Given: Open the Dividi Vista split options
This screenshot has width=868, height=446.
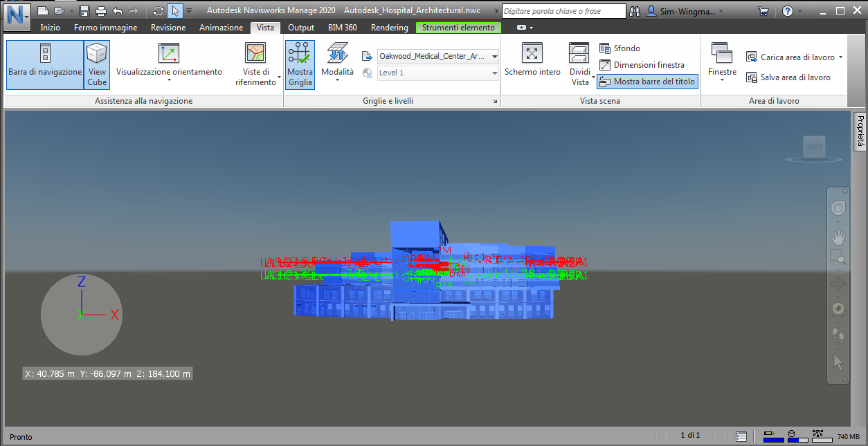Looking at the screenshot, I should pyautogui.click(x=579, y=64).
